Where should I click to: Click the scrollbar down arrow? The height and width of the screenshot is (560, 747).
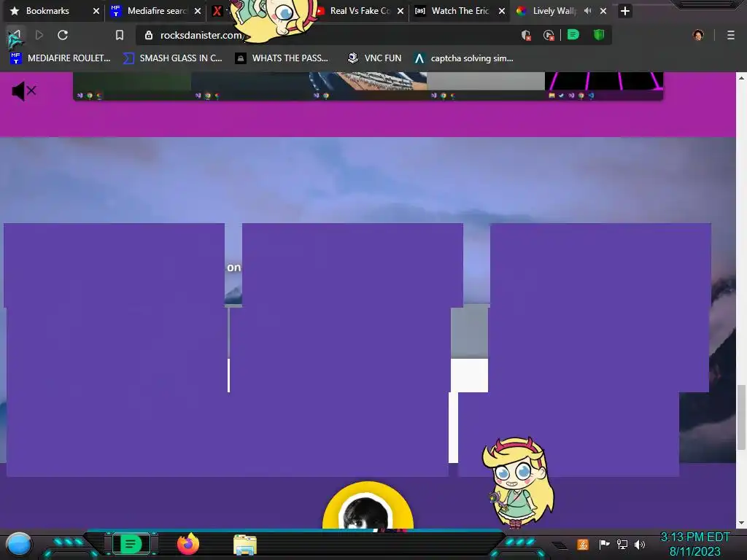741,523
